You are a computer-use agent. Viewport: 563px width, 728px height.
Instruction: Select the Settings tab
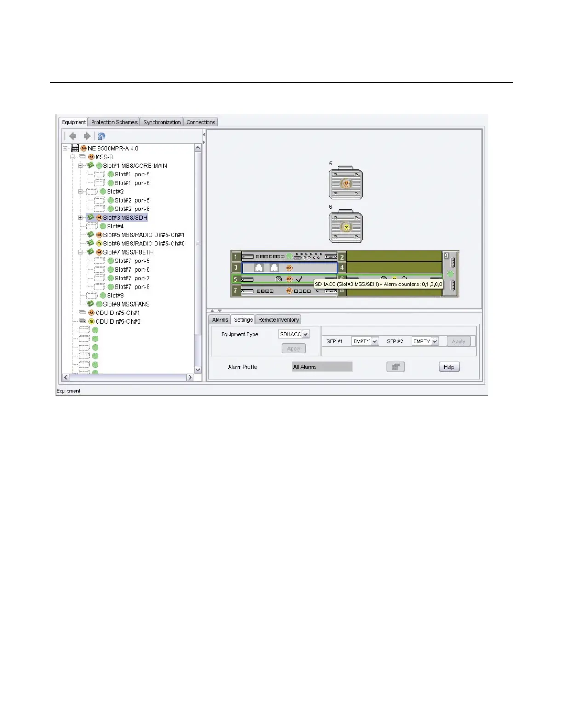tap(243, 320)
